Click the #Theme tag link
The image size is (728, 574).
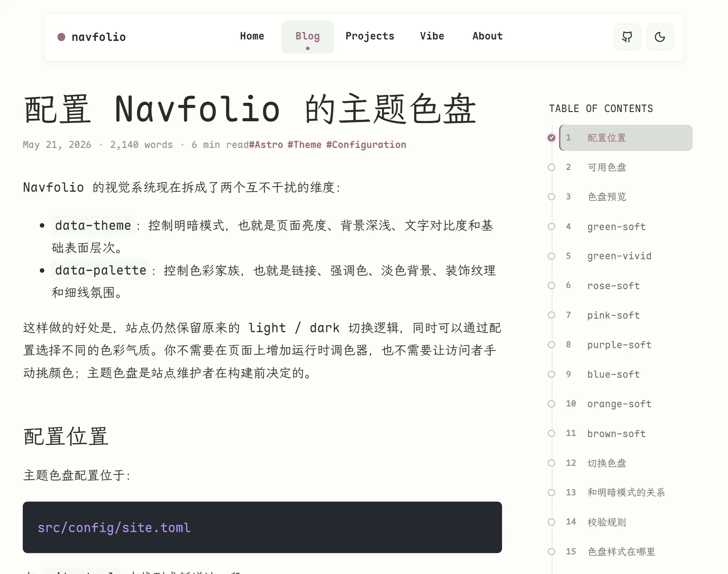pyautogui.click(x=305, y=145)
